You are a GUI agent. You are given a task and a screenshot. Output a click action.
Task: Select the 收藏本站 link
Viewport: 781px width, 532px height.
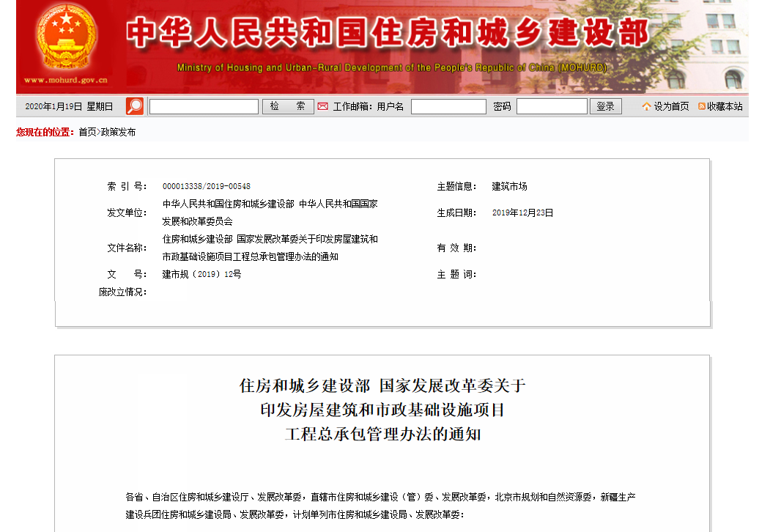pyautogui.click(x=725, y=106)
